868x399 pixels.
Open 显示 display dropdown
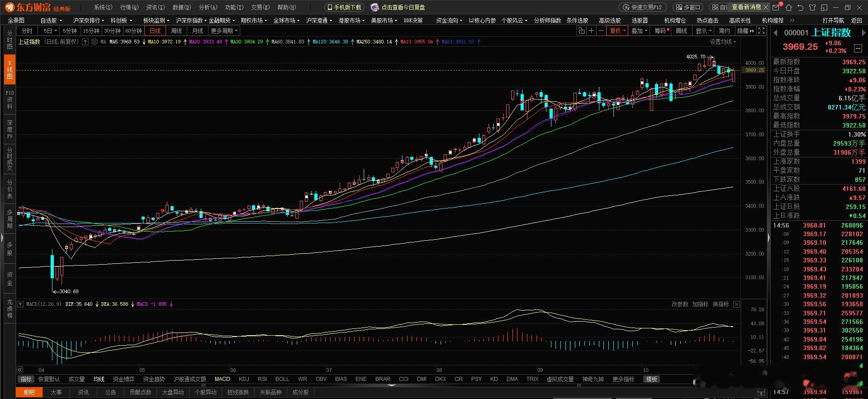[x=704, y=31]
